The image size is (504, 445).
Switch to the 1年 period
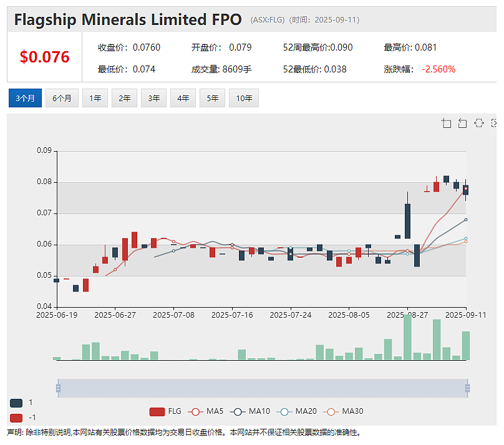95,98
